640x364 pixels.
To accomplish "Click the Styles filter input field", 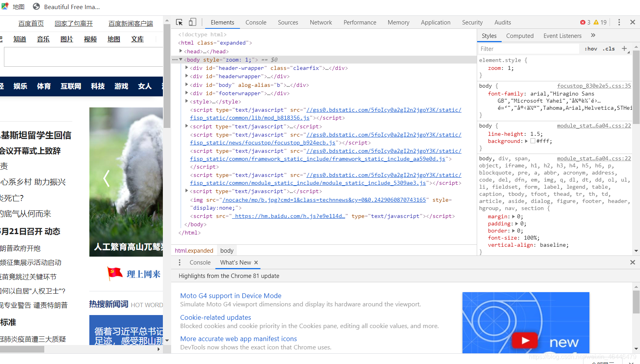I will 529,49.
